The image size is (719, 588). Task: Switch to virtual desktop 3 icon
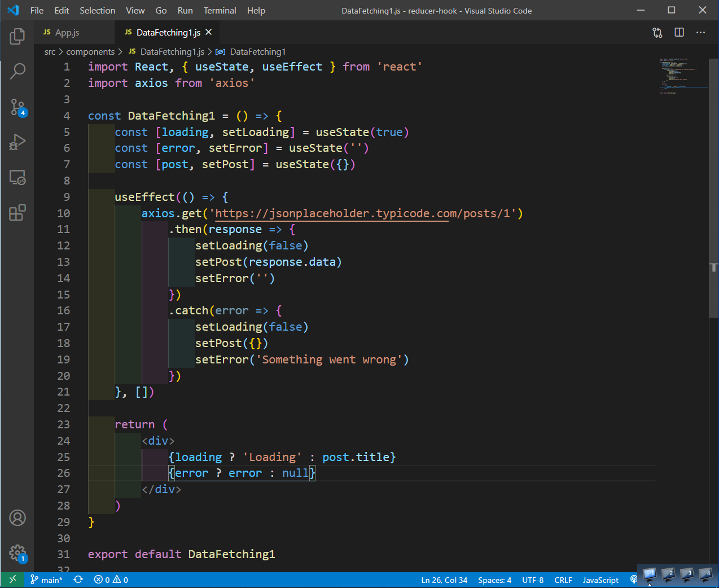687,574
